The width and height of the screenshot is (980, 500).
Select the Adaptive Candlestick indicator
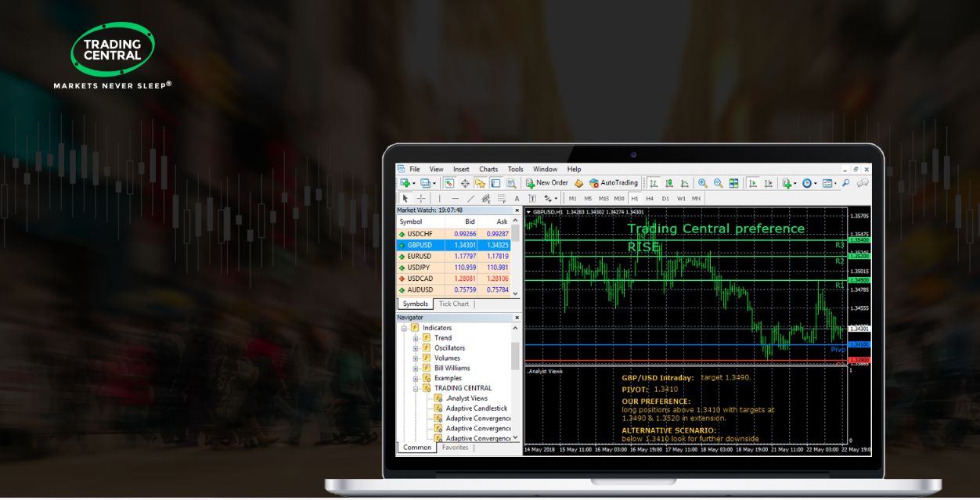coord(477,408)
